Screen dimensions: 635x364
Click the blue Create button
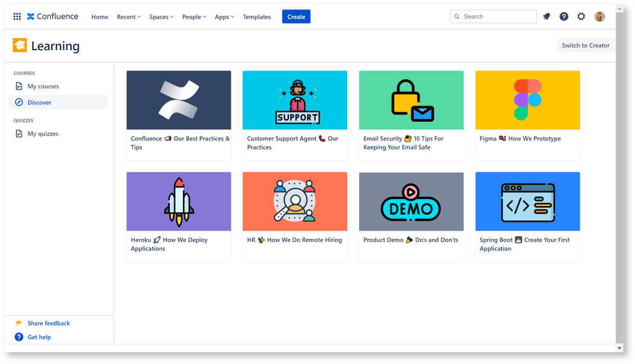296,17
